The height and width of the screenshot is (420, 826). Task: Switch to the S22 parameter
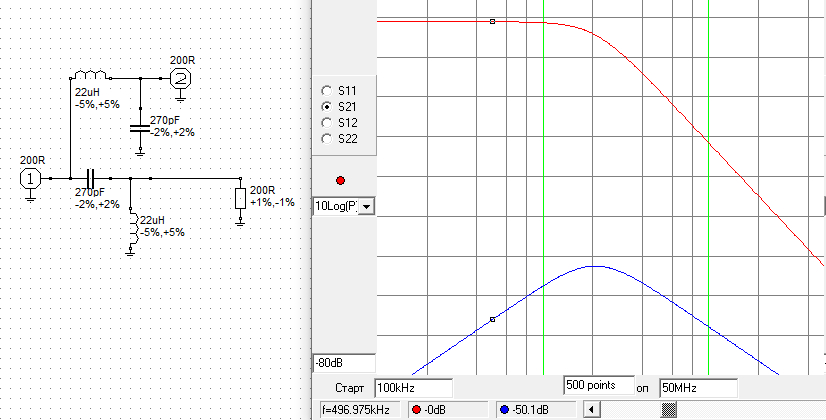tap(326, 138)
